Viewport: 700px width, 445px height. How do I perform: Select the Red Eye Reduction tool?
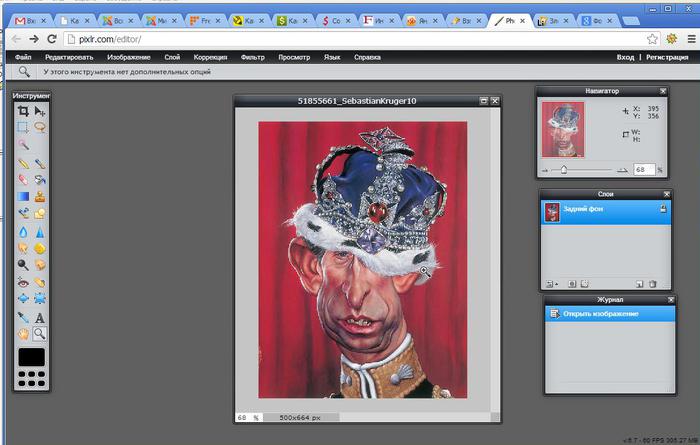pyautogui.click(x=23, y=282)
